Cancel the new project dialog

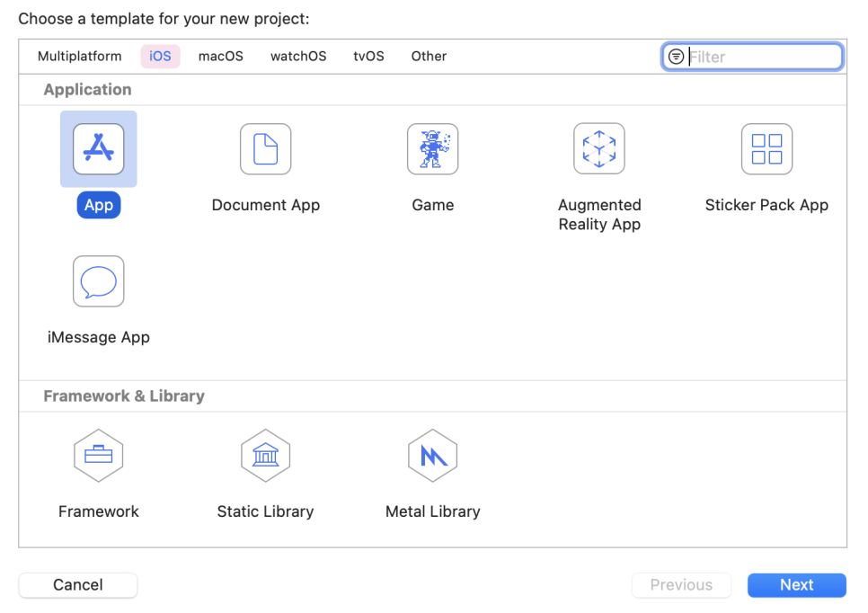78,585
